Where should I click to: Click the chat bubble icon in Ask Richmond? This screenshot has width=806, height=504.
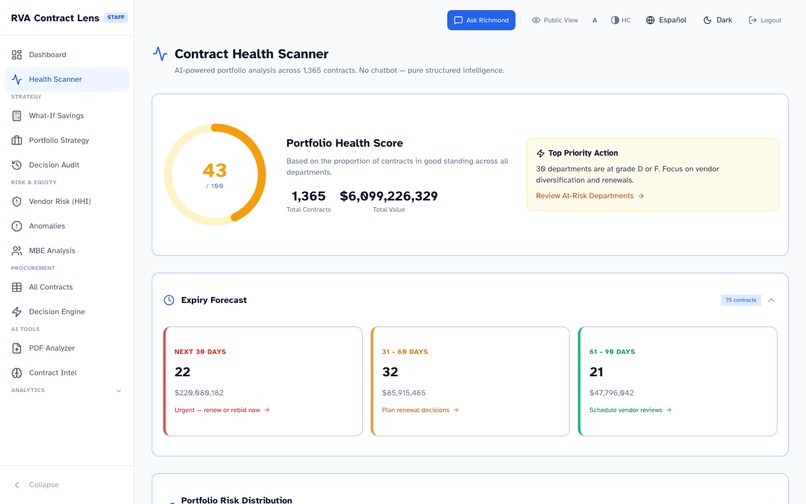click(458, 20)
